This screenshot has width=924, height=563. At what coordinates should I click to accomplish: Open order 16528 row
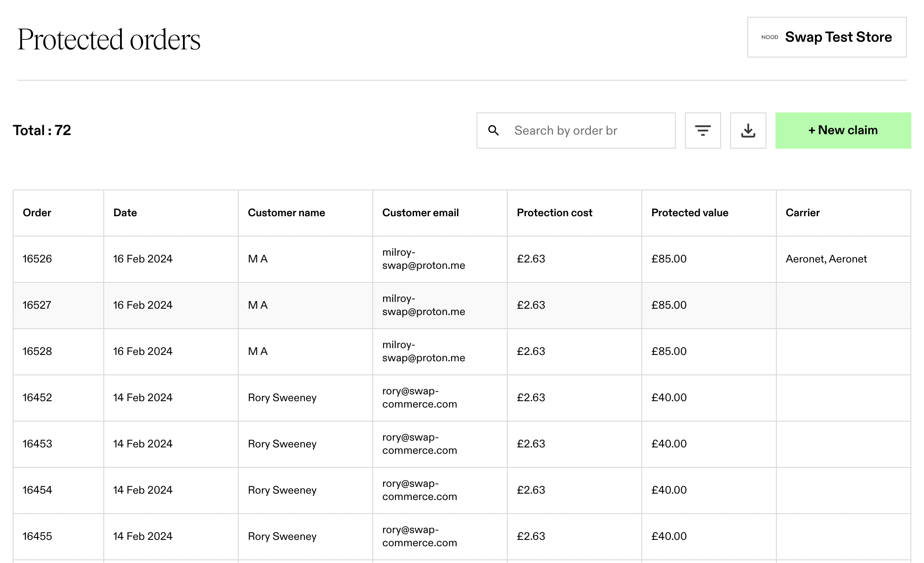pyautogui.click(x=462, y=351)
